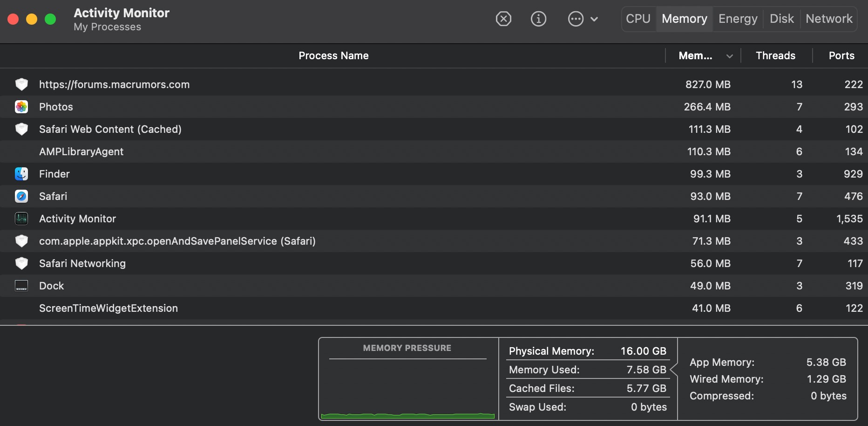
Task: Sort by the Process Name header
Action: 333,56
